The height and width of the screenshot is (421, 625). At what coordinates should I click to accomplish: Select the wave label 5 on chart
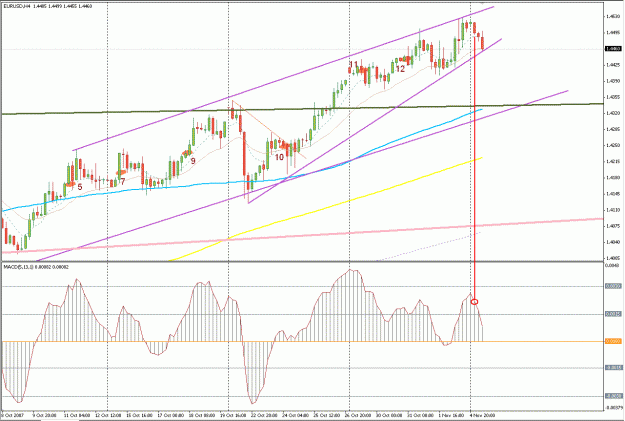click(x=80, y=187)
